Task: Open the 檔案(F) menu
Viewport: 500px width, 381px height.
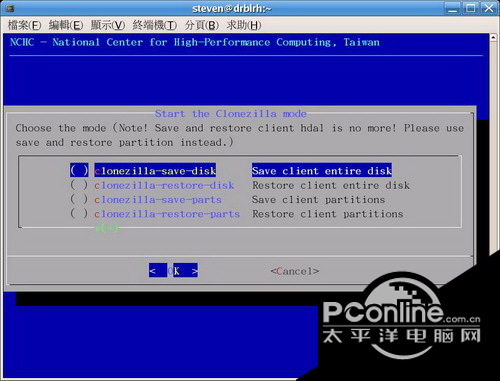Action: (x=25, y=25)
